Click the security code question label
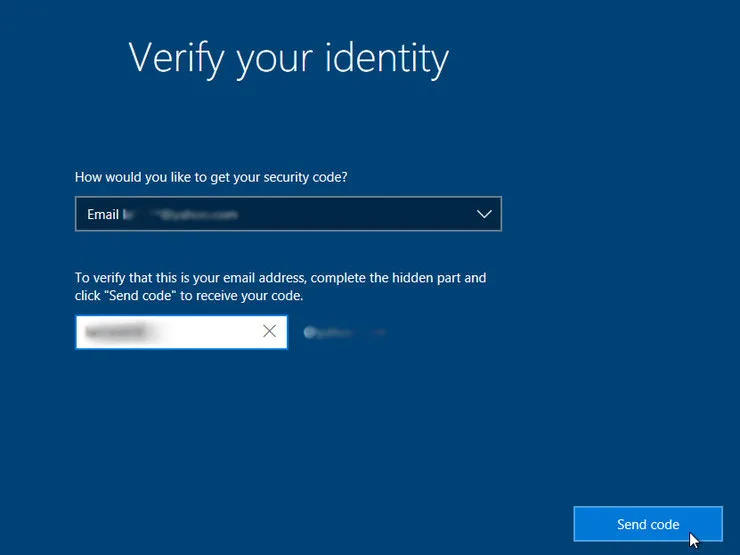The width and height of the screenshot is (740, 555). coord(211,177)
